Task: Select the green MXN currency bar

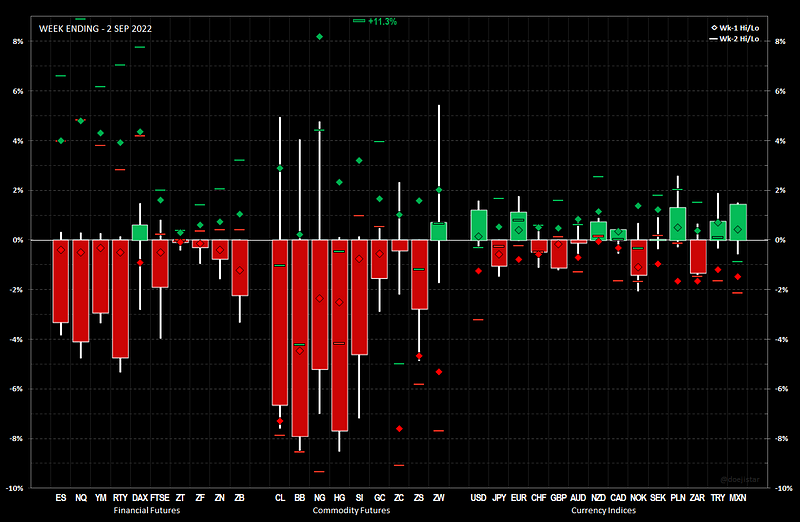Action: click(738, 222)
